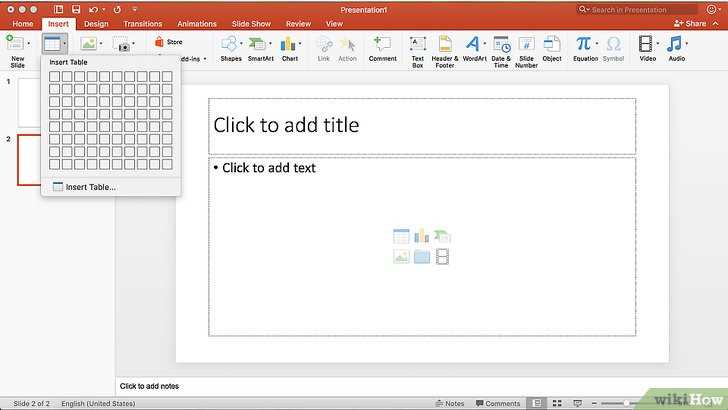
Task: Click the New Slide icon
Action: click(15, 43)
